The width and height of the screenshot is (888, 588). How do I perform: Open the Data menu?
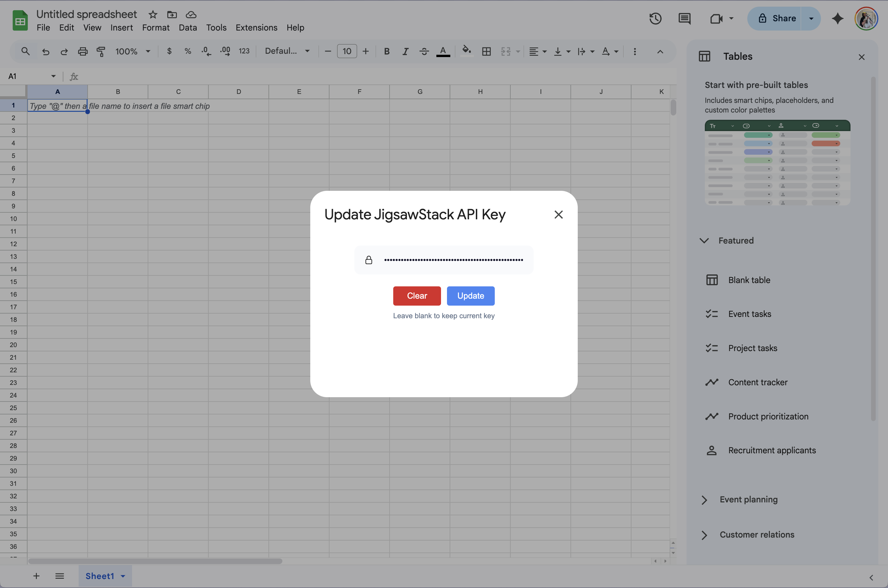tap(187, 28)
